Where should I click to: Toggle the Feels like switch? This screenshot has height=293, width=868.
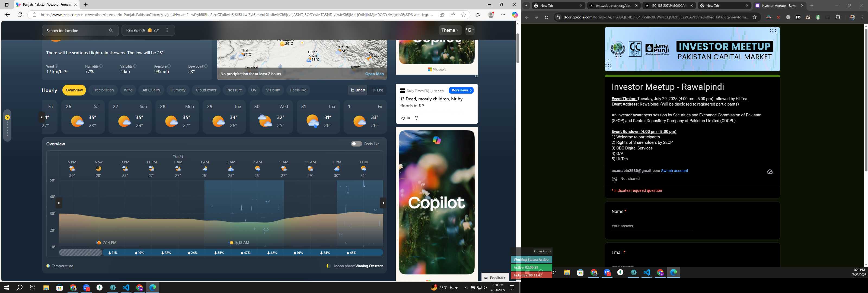[x=356, y=144]
